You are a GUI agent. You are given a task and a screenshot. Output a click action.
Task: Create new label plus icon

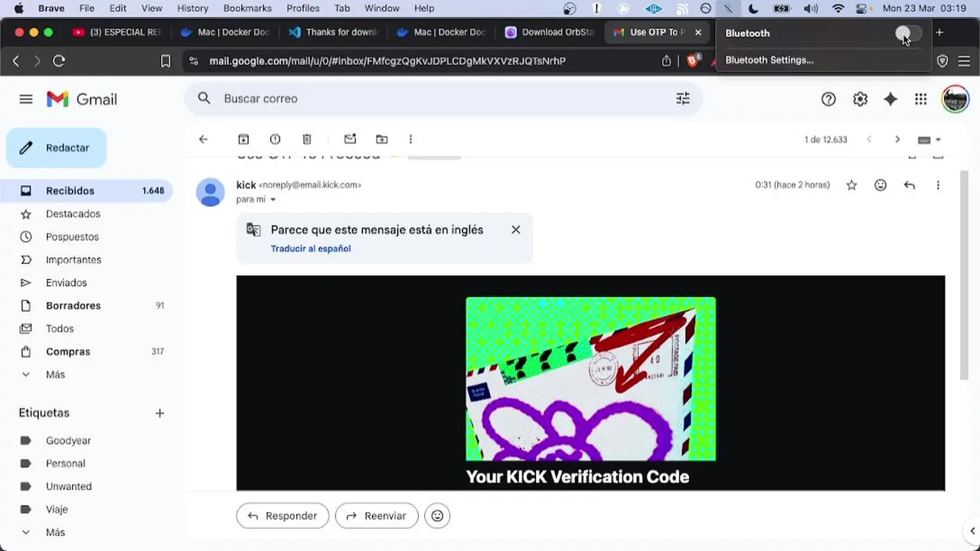click(159, 413)
